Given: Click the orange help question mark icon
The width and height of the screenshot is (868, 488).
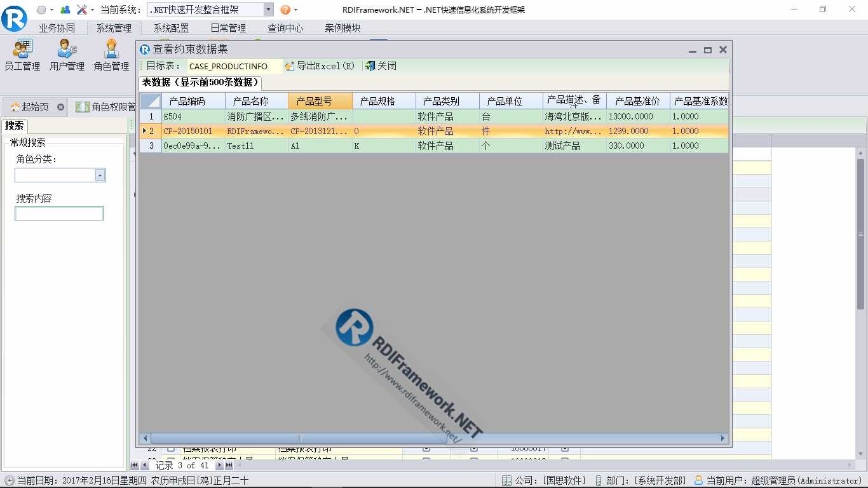Looking at the screenshot, I should click(x=285, y=10).
